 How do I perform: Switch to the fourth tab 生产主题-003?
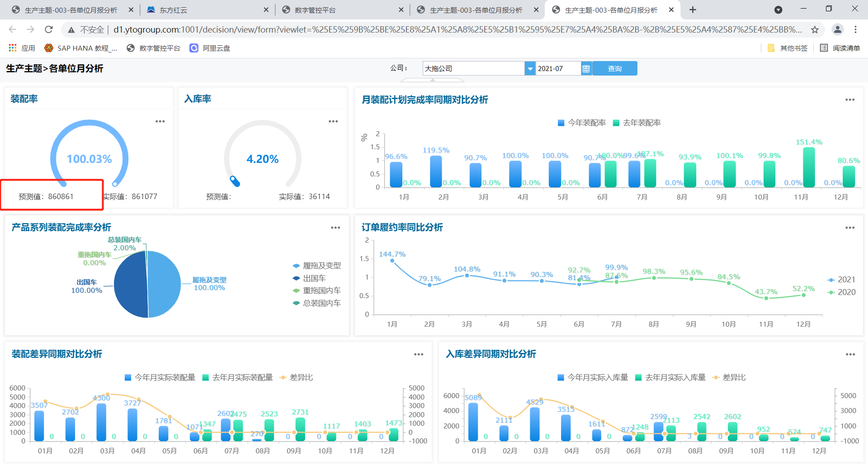[477, 10]
